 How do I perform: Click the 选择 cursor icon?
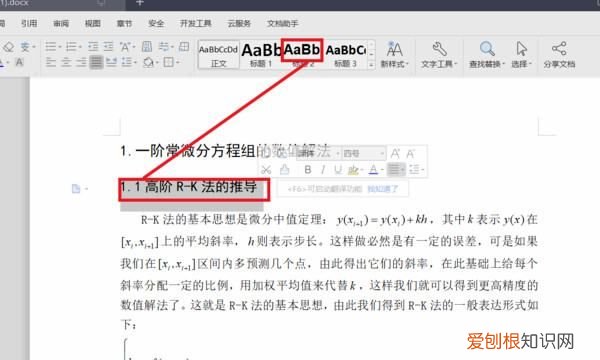[522, 49]
